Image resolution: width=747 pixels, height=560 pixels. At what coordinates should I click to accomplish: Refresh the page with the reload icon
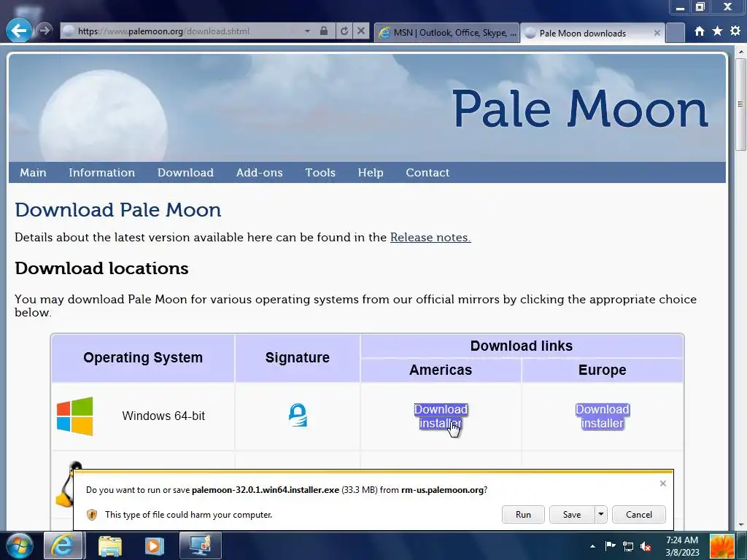[344, 31]
